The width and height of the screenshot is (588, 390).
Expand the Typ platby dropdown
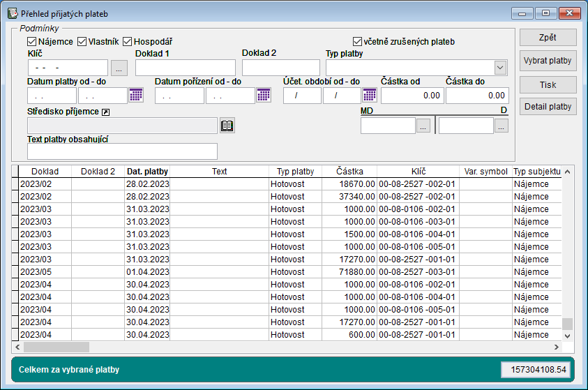pos(500,68)
